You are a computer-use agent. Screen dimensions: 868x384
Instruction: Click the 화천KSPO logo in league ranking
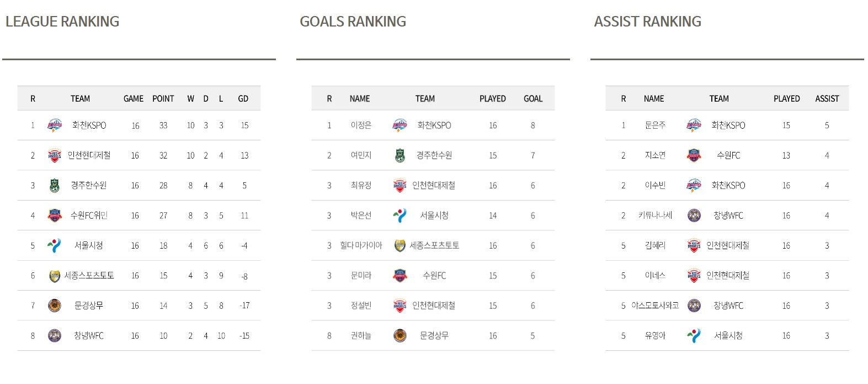pos(55,125)
